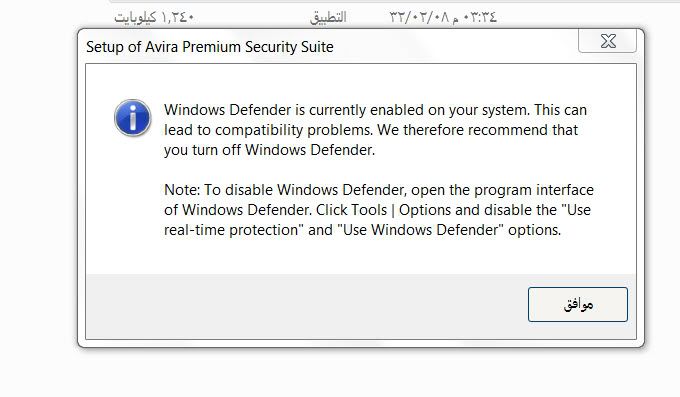Click the modified date ٣٢/٠٢/٠٨ in file row
Image resolution: width=680 pixels, height=397 pixels.
click(x=418, y=17)
